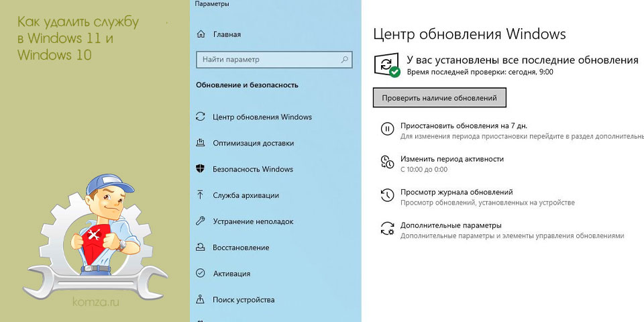Open Главная settings home

click(227, 34)
